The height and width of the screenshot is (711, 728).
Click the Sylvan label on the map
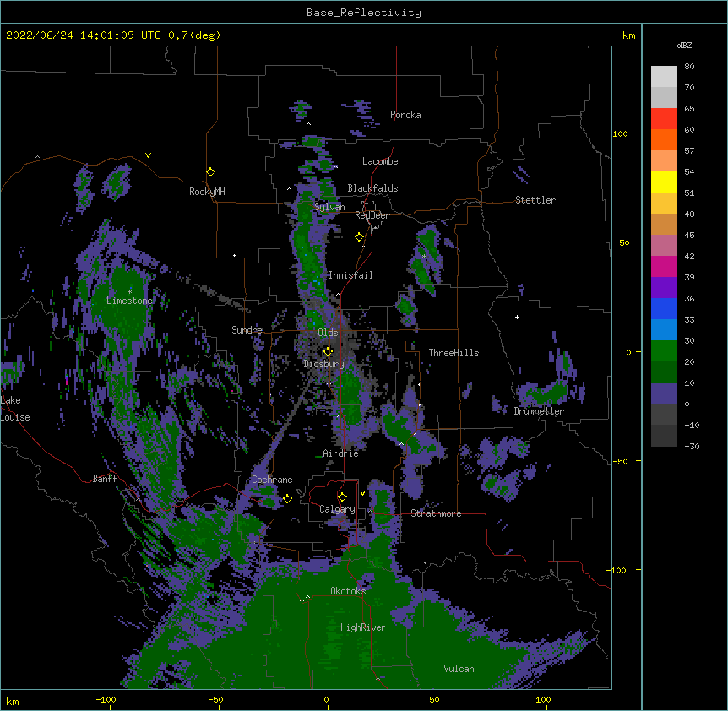329,207
